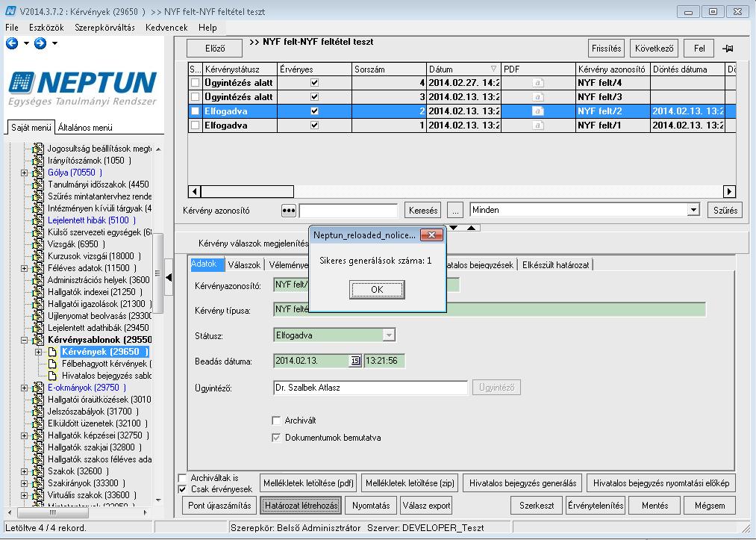Switch to Általános menü tab
756x540 pixels.
85,128
